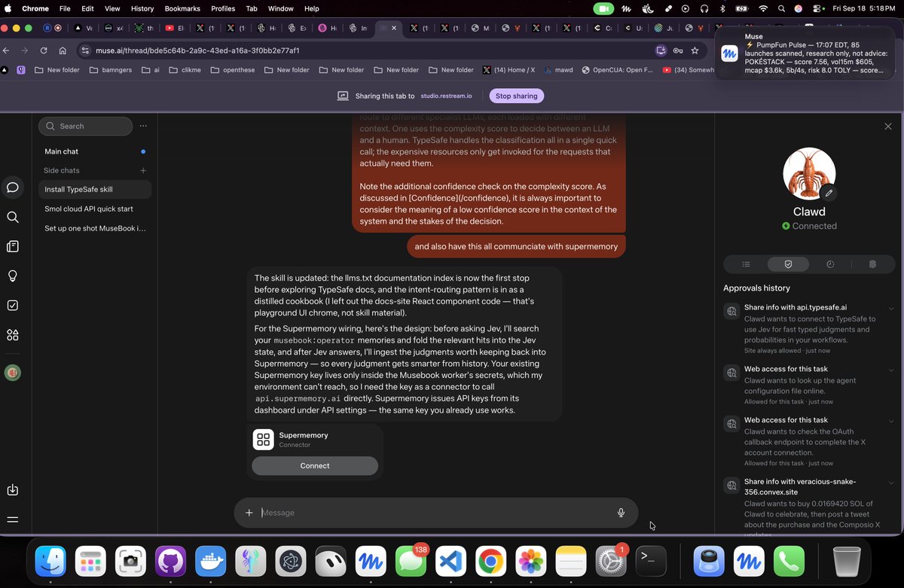This screenshot has width=904, height=588.
Task: Bookmark this page with the star icon
Action: point(695,50)
